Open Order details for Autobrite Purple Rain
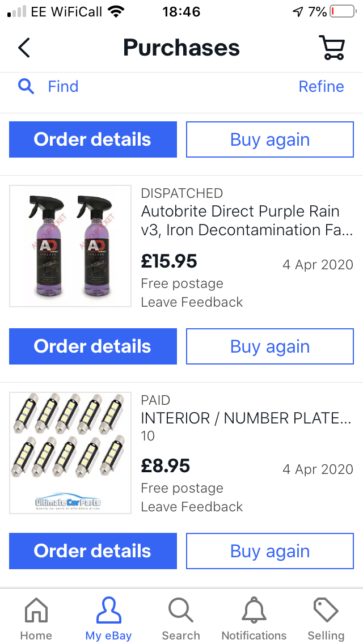The height and width of the screenshot is (644, 363). (x=93, y=346)
